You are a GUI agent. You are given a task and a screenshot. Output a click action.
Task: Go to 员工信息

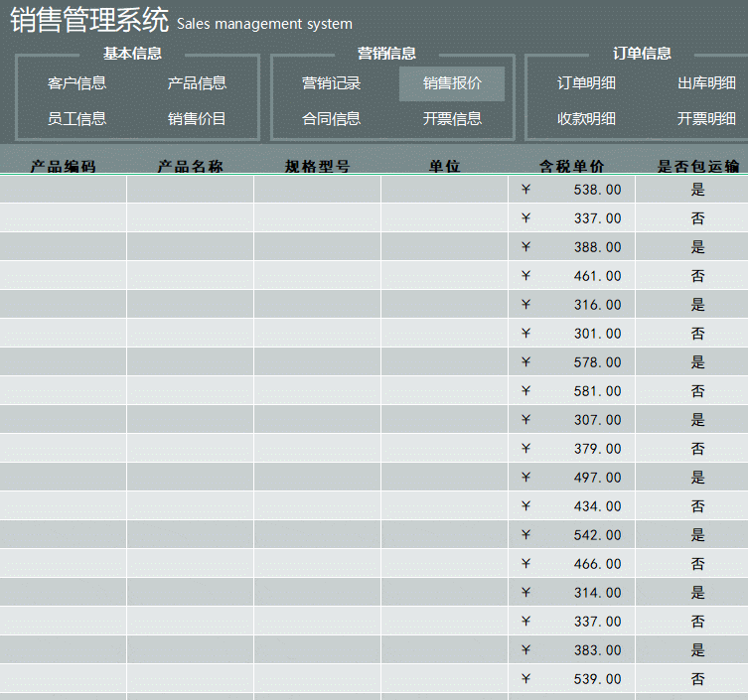[76, 119]
